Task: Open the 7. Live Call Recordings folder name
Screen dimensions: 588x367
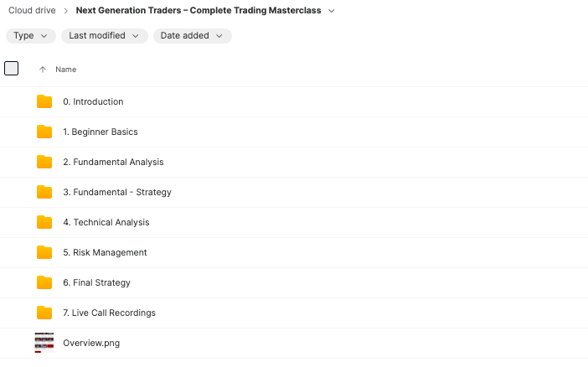Action: point(109,313)
